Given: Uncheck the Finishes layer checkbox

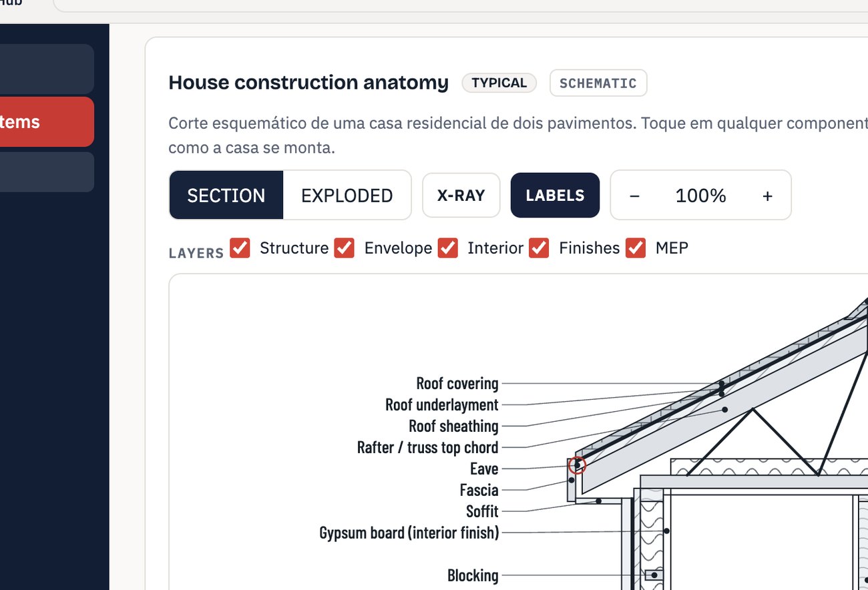Looking at the screenshot, I should 539,248.
